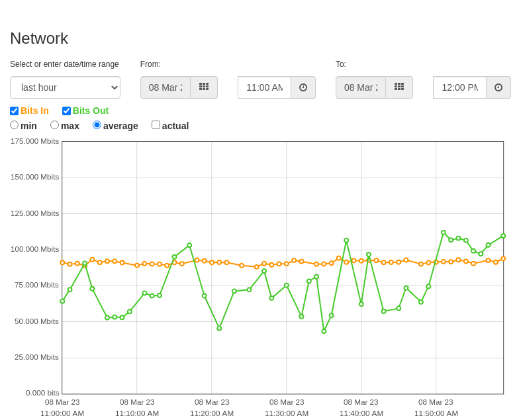Click the first green Bits Out data point

click(x=62, y=301)
